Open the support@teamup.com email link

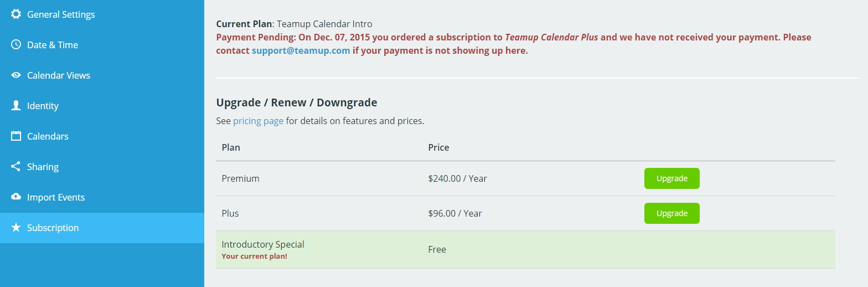pos(301,50)
